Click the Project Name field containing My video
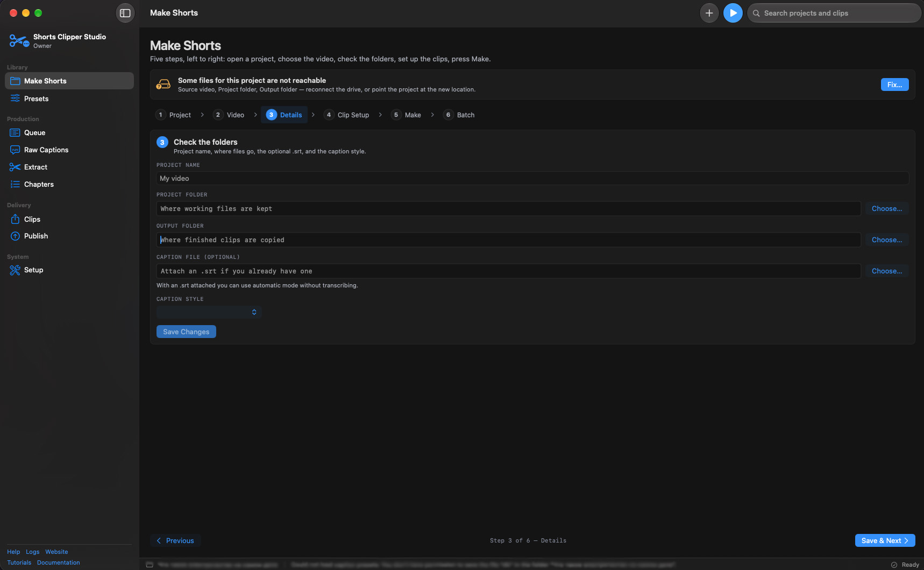Image resolution: width=924 pixels, height=570 pixels. (x=532, y=178)
